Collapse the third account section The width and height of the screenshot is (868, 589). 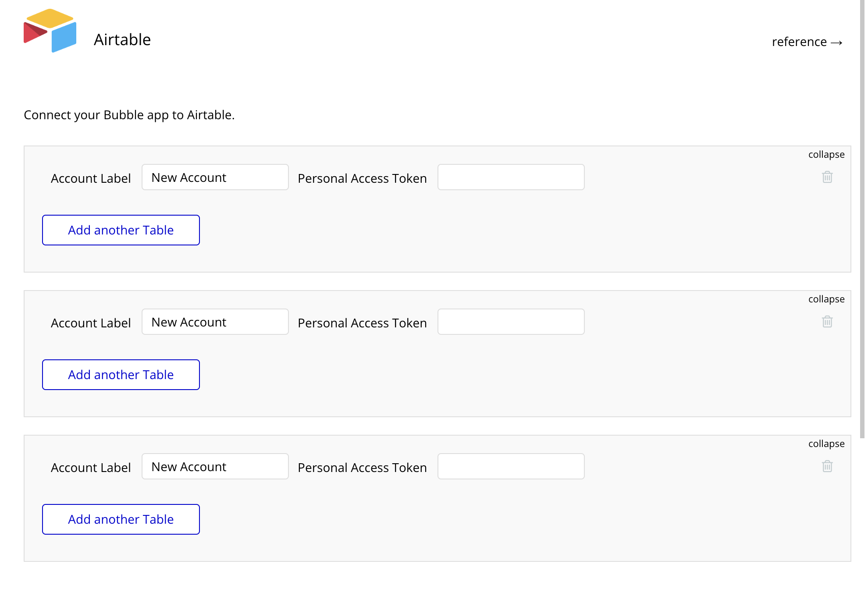(826, 444)
